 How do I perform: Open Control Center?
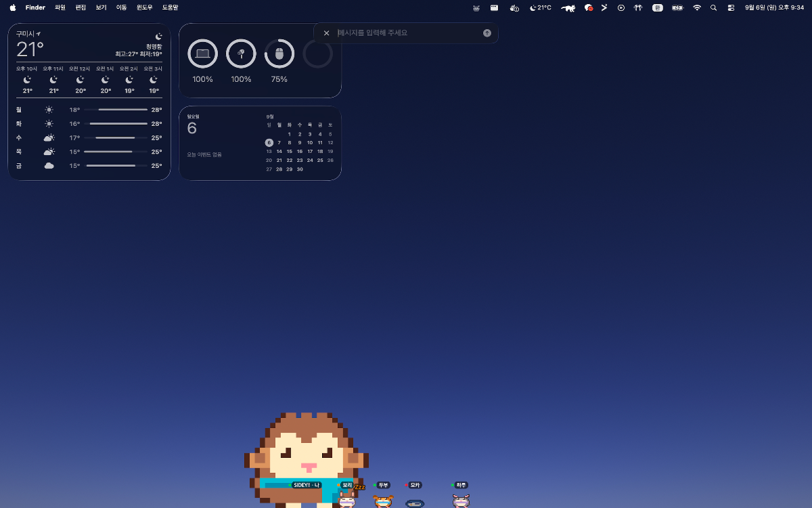731,7
